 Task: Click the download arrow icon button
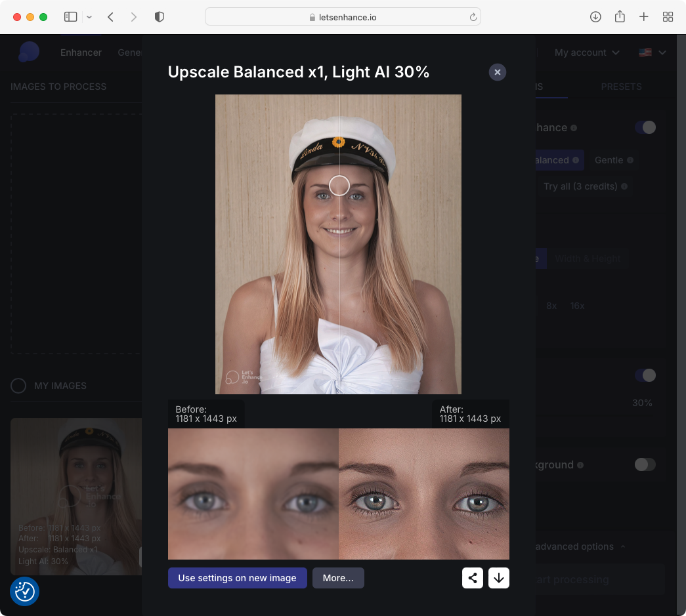click(x=499, y=578)
